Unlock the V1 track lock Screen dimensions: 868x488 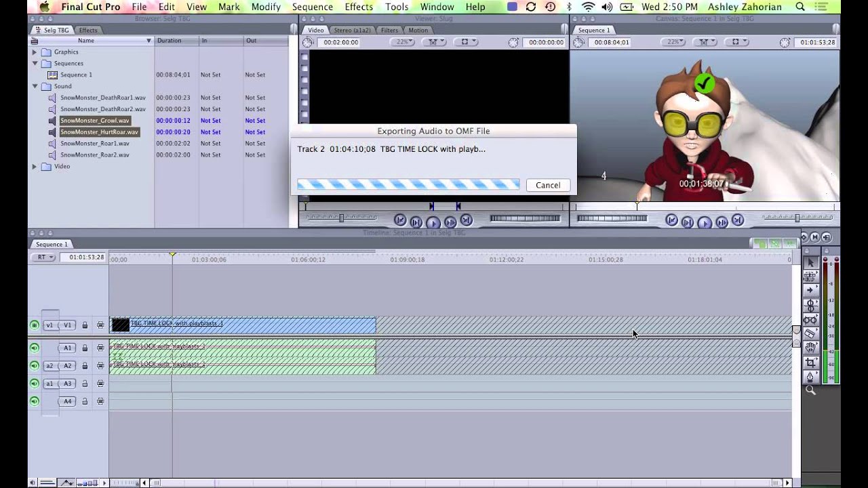pyautogui.click(x=85, y=325)
